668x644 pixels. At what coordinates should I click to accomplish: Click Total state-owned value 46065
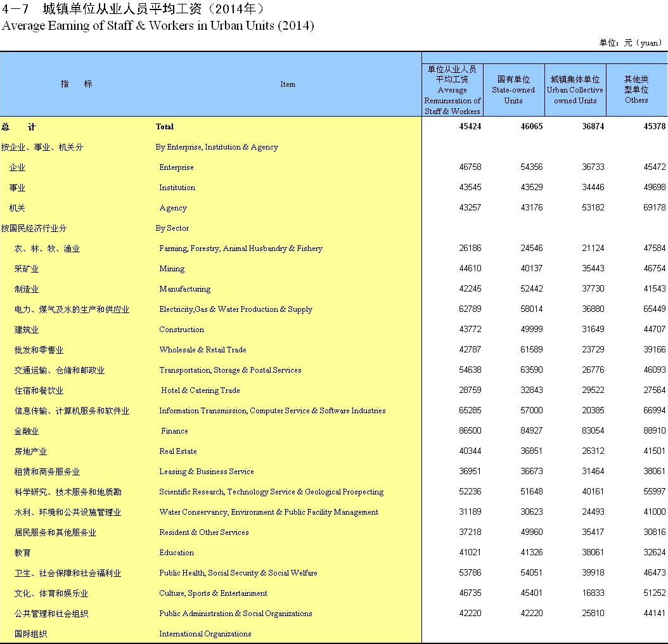coord(531,126)
